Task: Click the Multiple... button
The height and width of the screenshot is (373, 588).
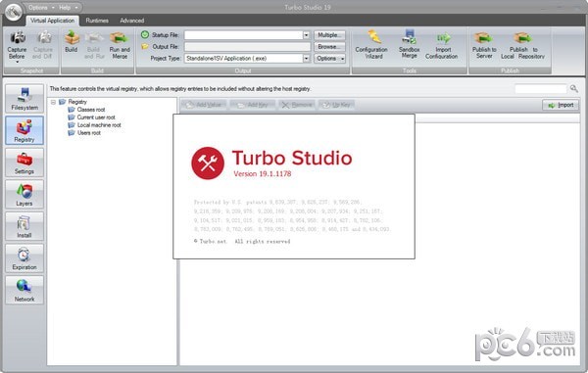Action: click(x=329, y=35)
